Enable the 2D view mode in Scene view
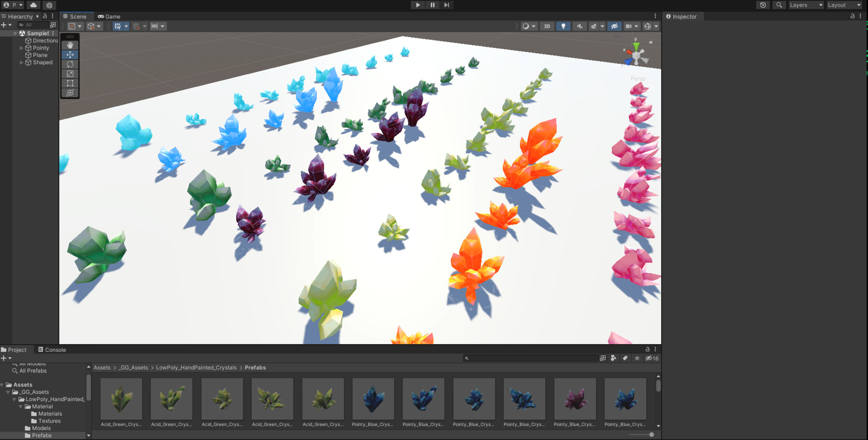868x440 pixels. click(547, 26)
